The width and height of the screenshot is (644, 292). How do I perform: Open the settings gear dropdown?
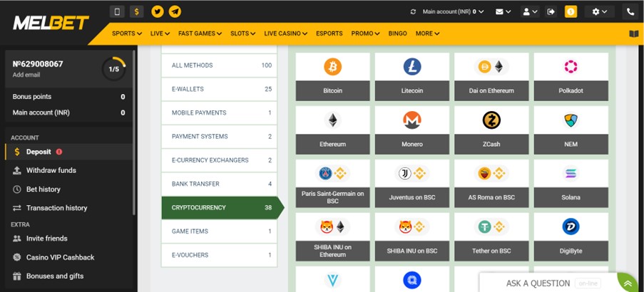click(598, 11)
